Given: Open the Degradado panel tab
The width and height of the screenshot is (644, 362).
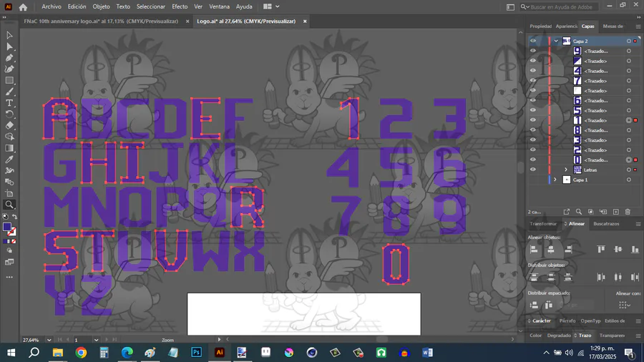Looking at the screenshot, I should (x=559, y=336).
